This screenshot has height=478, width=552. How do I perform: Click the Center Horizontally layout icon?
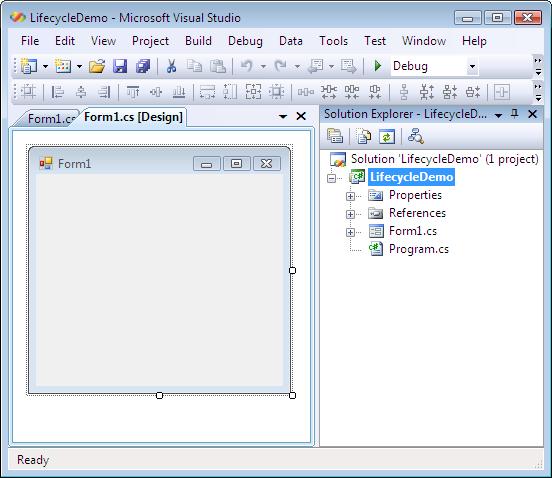[502, 92]
